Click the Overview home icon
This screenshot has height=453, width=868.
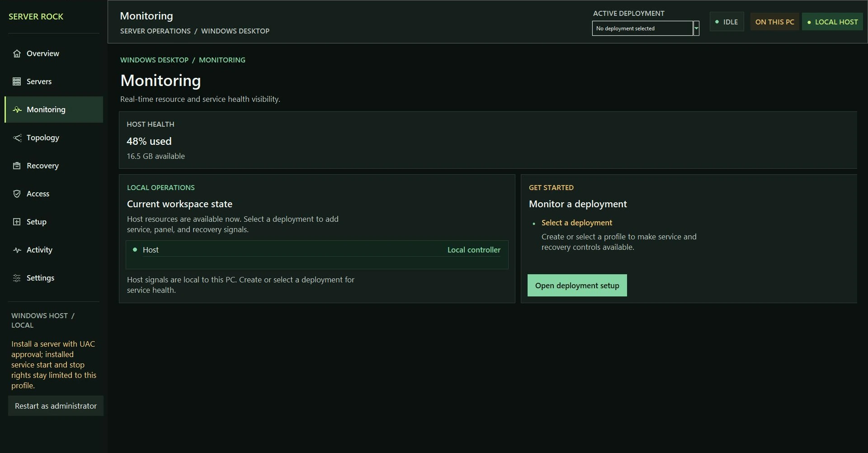point(17,53)
